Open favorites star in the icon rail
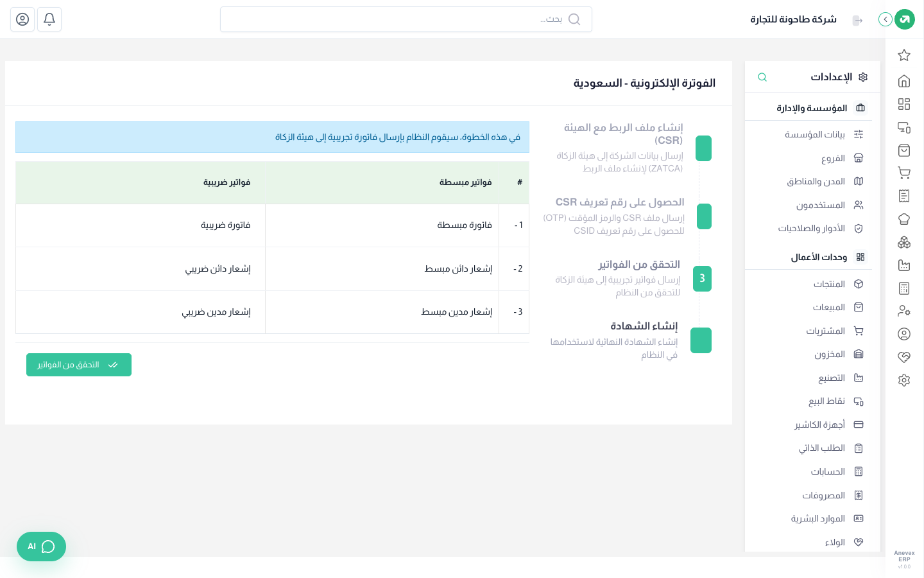The width and height of the screenshot is (924, 578). coord(904,55)
